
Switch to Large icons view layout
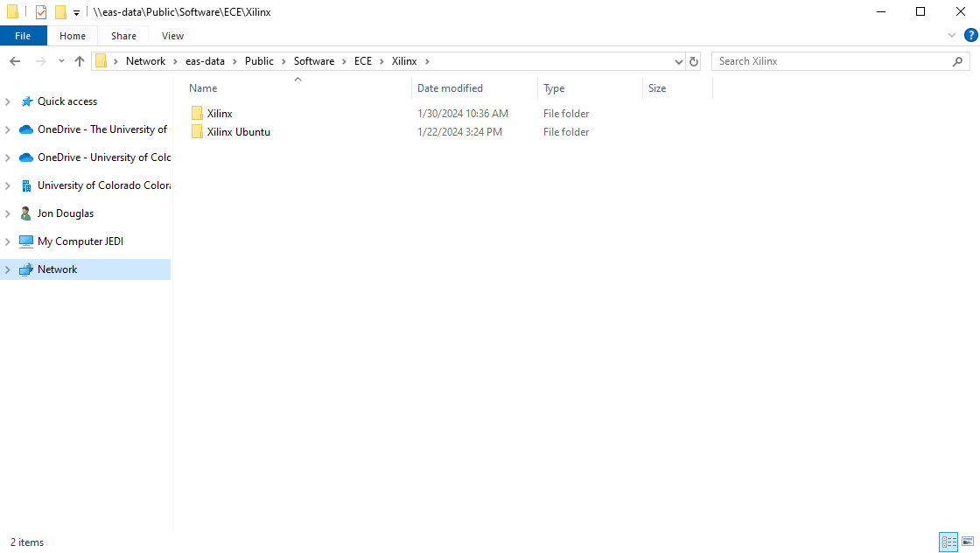click(968, 542)
